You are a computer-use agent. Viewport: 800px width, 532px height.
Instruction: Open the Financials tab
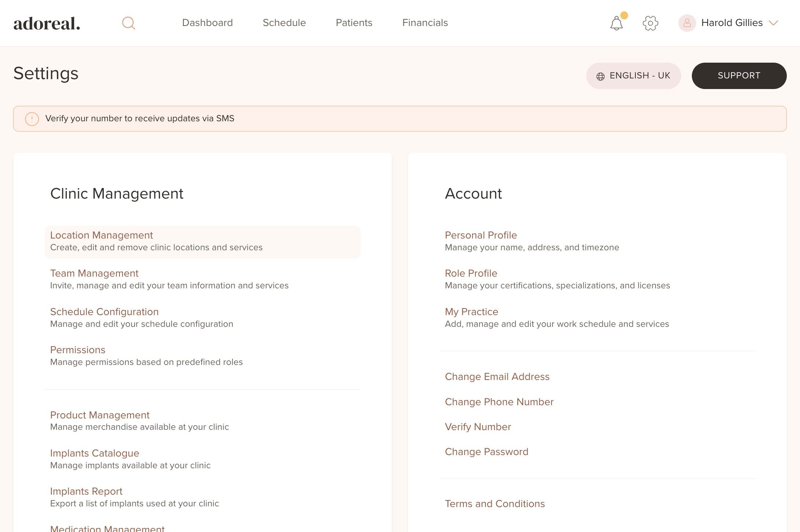425,23
